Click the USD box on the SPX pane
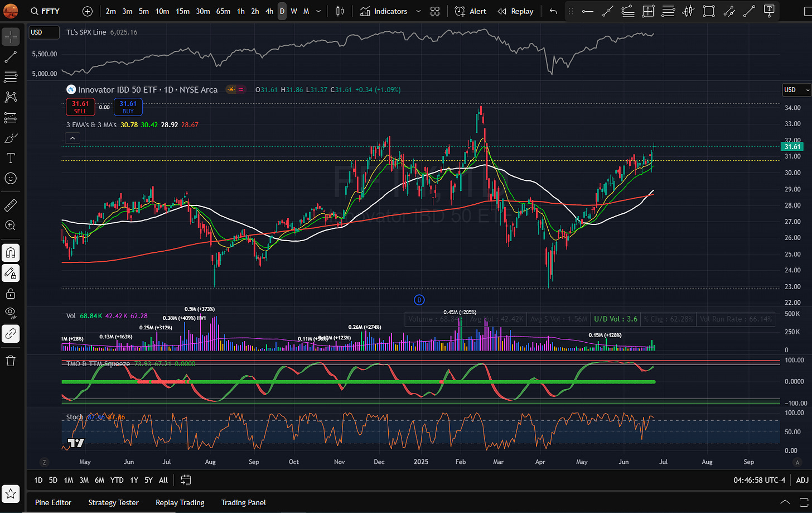Viewport: 812px width, 513px height. coord(44,32)
